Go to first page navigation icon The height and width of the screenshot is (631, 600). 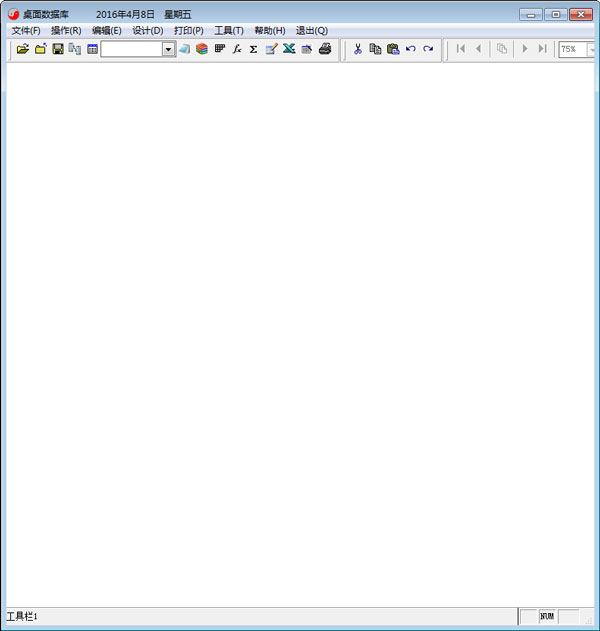pyautogui.click(x=461, y=49)
